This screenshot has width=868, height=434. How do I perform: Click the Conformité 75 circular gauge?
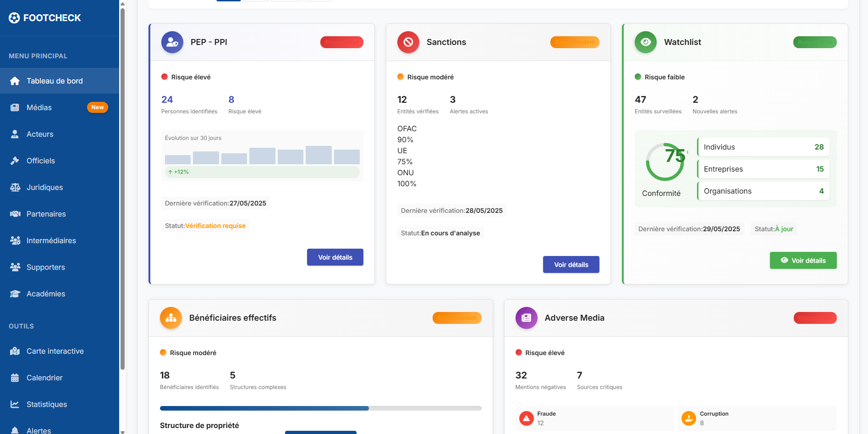665,162
